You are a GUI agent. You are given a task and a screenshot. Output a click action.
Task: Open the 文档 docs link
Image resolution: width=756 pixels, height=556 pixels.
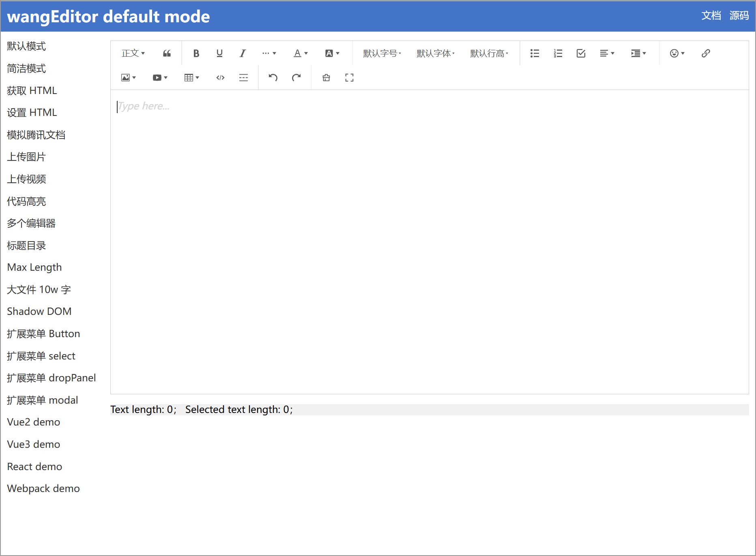[x=711, y=16]
